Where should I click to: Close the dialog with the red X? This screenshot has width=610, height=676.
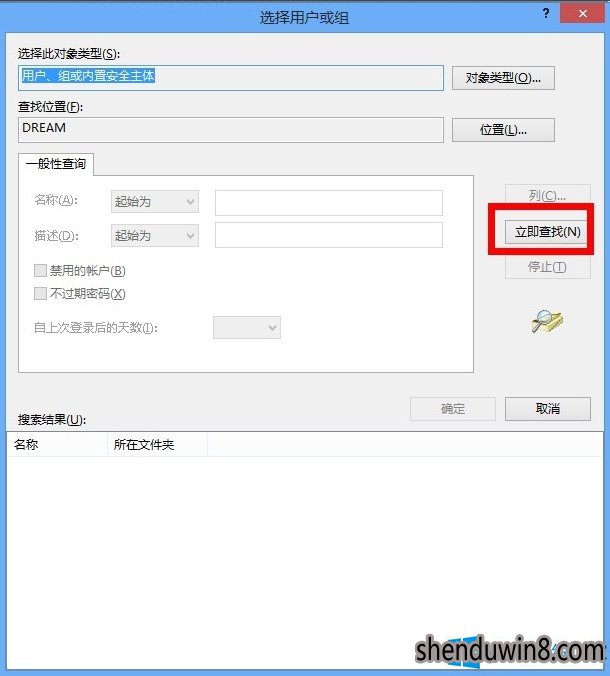pos(582,13)
